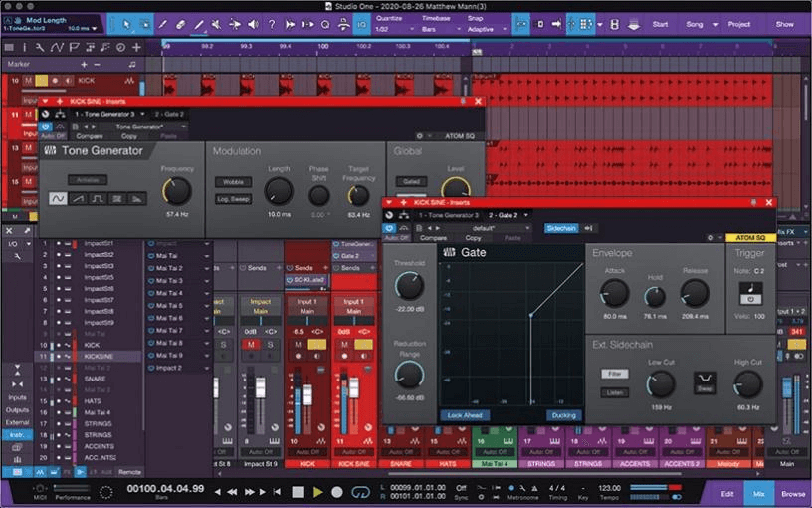The height and width of the screenshot is (508, 812).
Task: Switch to the Edit view
Action: (x=727, y=494)
